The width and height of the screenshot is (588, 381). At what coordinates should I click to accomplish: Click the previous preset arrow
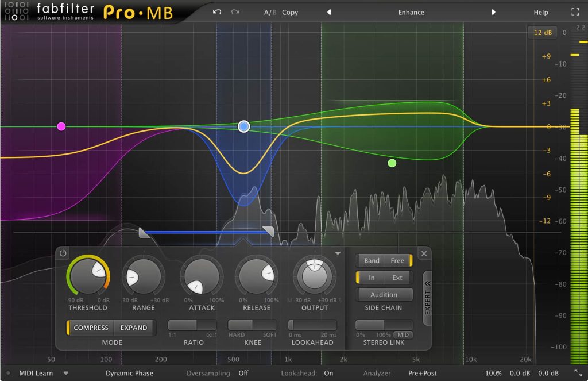(329, 12)
